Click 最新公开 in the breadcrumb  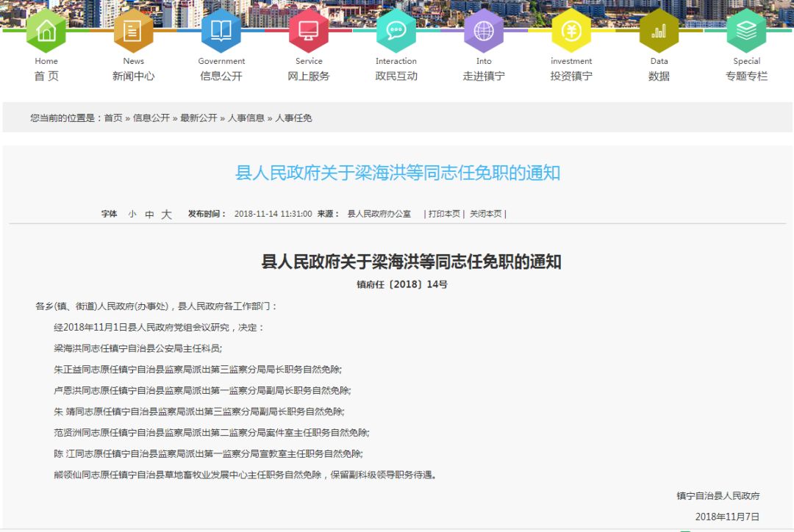click(x=198, y=118)
